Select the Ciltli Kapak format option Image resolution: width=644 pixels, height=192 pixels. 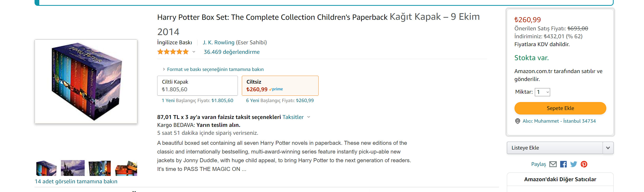197,86
